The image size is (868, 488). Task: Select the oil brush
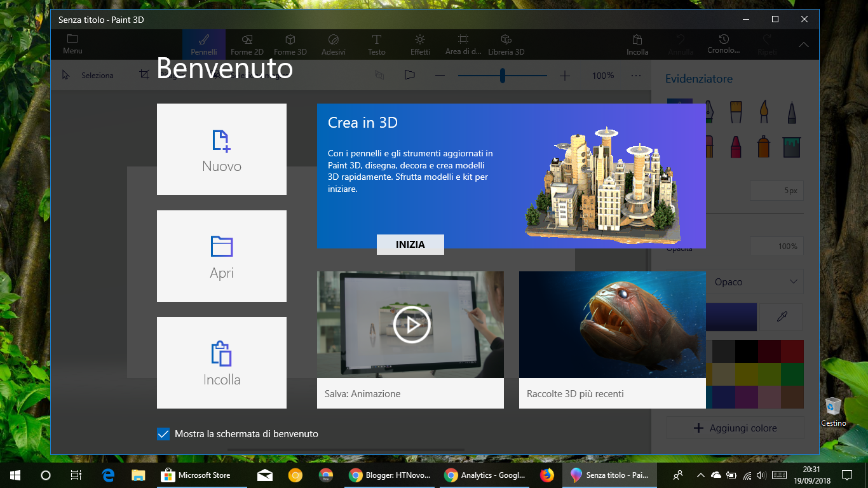(x=736, y=112)
